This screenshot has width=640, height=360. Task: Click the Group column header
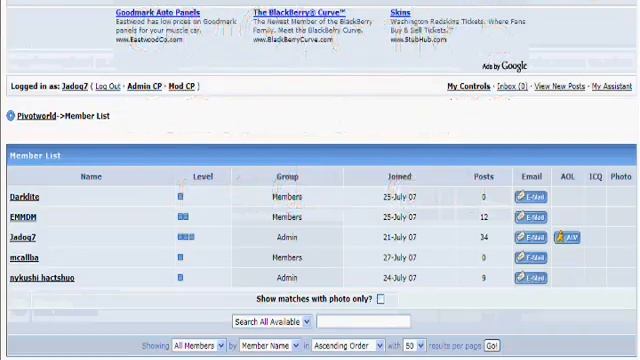tap(287, 177)
